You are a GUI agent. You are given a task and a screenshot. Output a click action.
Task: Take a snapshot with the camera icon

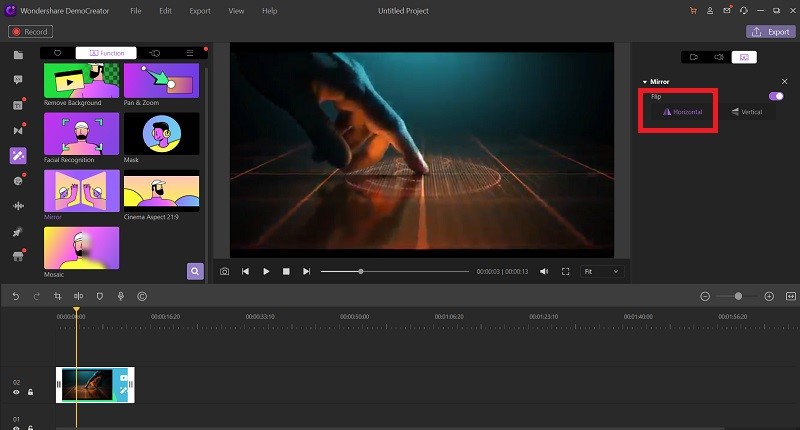click(x=224, y=271)
